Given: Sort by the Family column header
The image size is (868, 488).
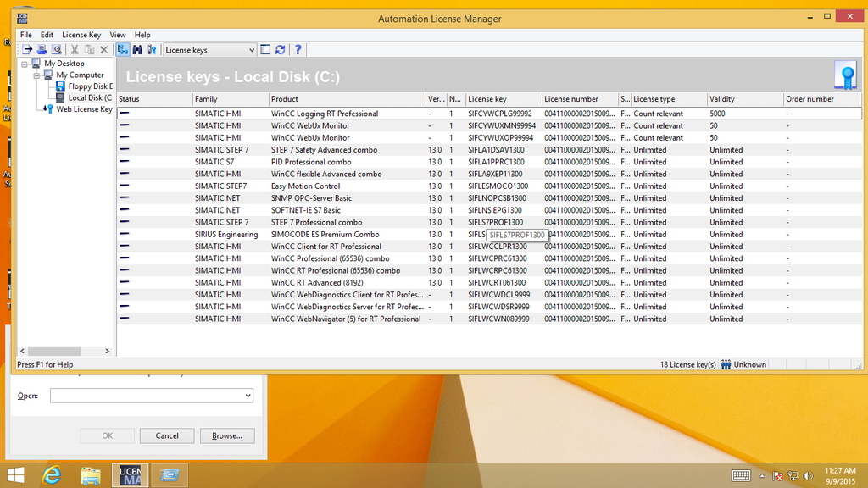Looking at the screenshot, I should click(x=231, y=99).
